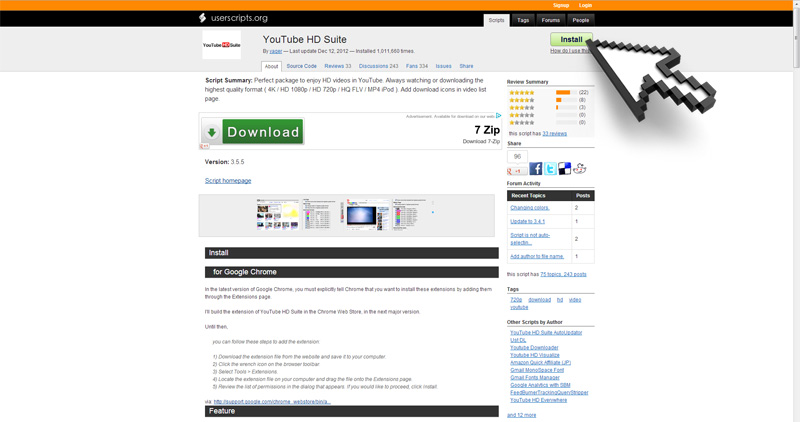Open the support.google.com chrome webstore link
Viewport: 800px width, 422px height.
pos(272,402)
